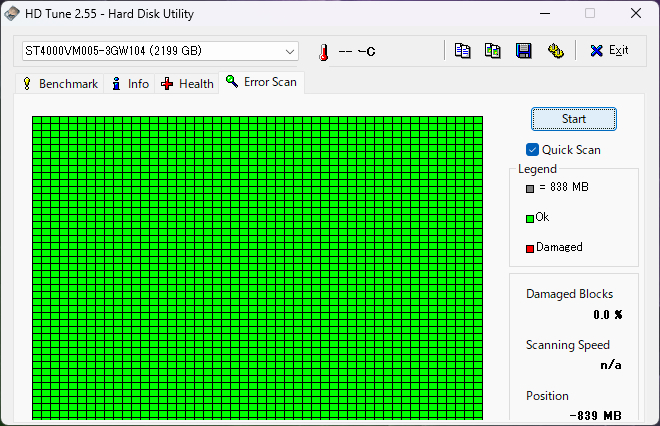Minimize the HD Tune window

[x=545, y=13]
